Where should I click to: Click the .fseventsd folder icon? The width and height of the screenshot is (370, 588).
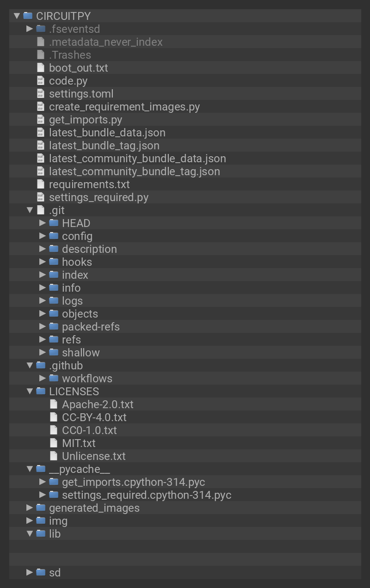(x=41, y=29)
